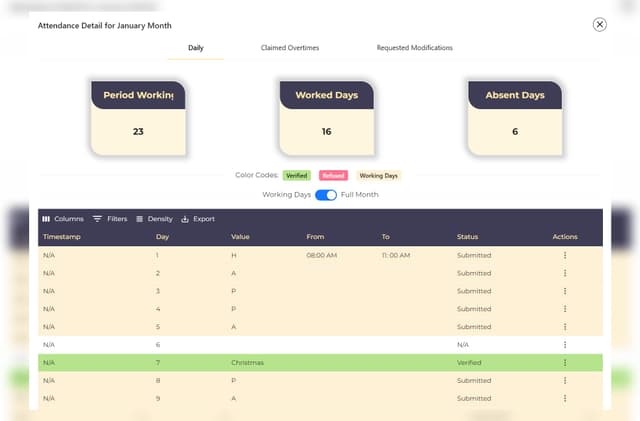640x421 pixels.
Task: Open the Columns selector in grid toolbar
Action: point(62,219)
